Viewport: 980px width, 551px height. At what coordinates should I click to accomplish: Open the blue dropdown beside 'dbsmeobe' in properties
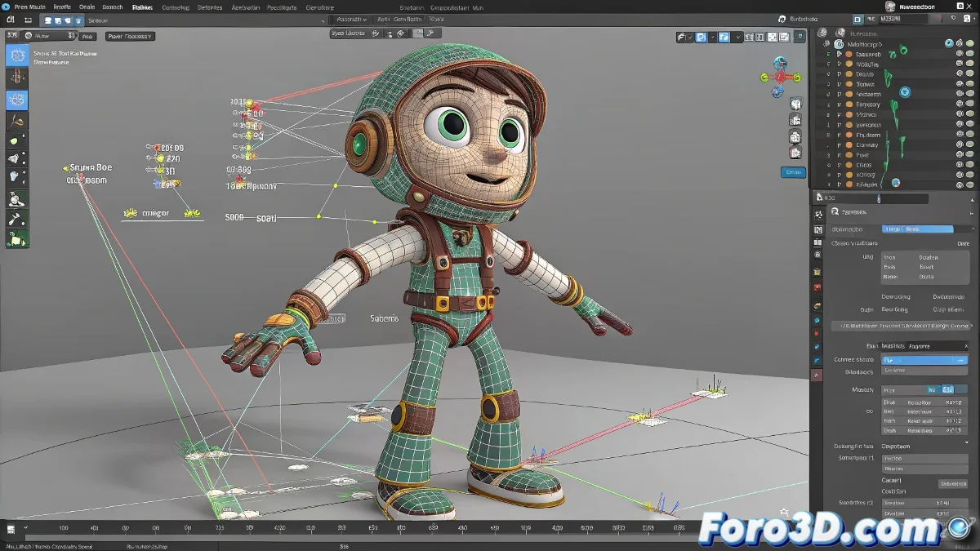click(918, 229)
